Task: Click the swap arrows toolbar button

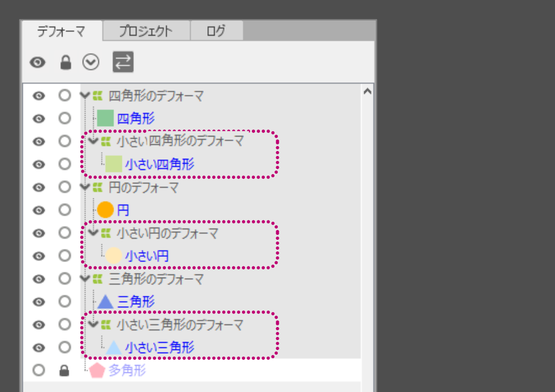Action: 123,62
